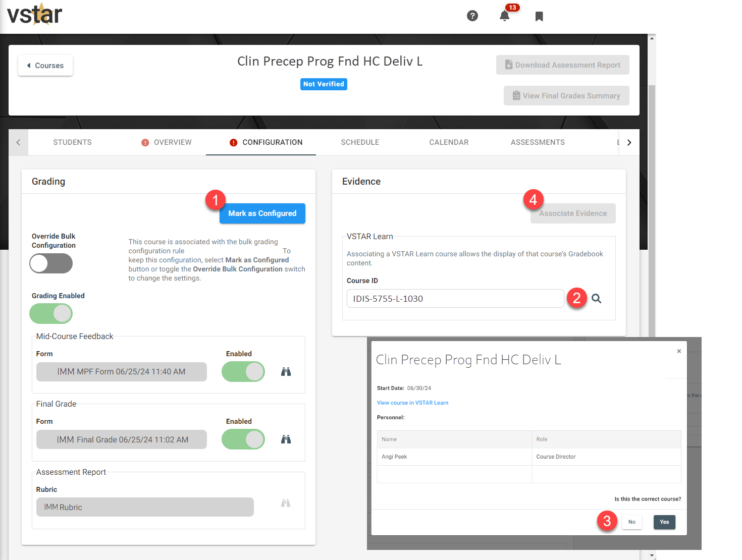
Task: Open notifications bell with 13 alerts
Action: tap(505, 16)
